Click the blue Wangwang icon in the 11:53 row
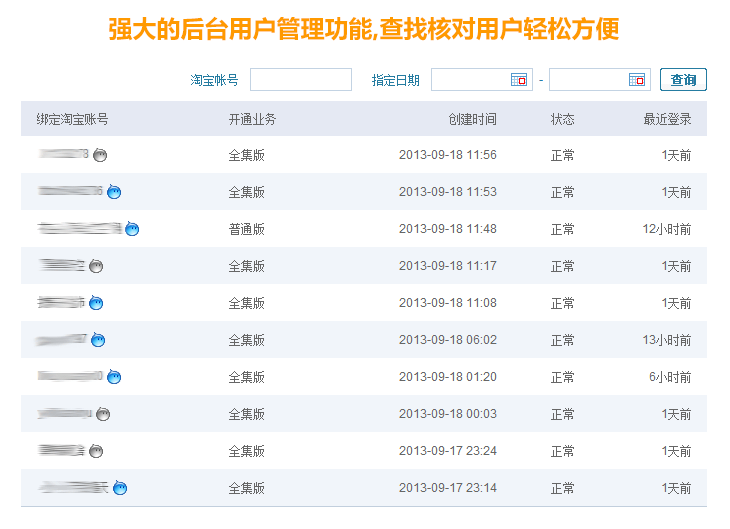The height and width of the screenshot is (529, 730). pos(114,192)
